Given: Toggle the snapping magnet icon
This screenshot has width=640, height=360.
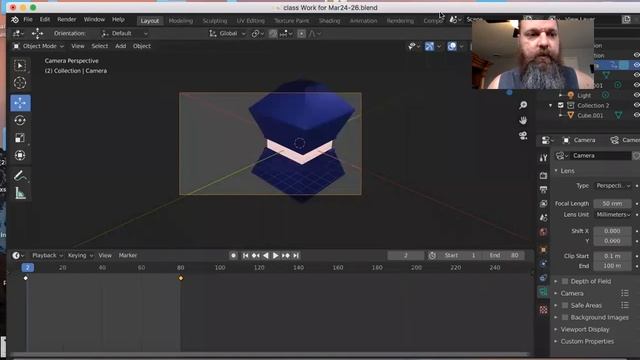Looking at the screenshot, I should [x=273, y=34].
